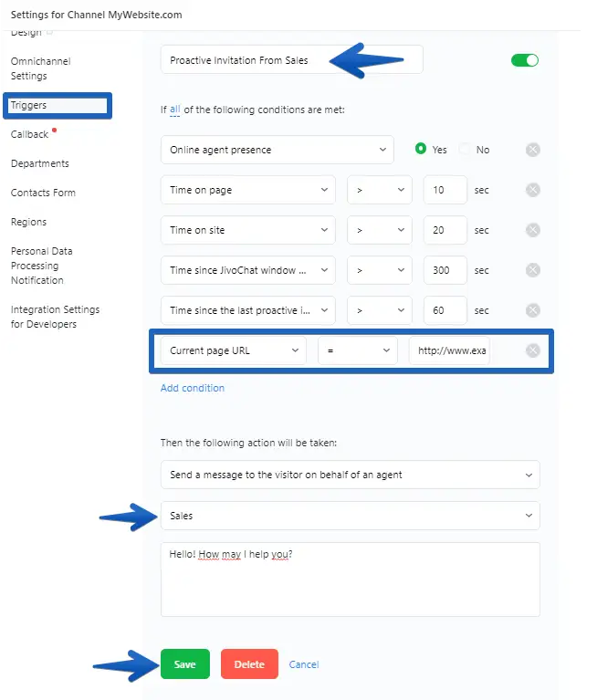This screenshot has height=700, width=597.
Task: Remove the Current page URL condition
Action: (x=533, y=350)
